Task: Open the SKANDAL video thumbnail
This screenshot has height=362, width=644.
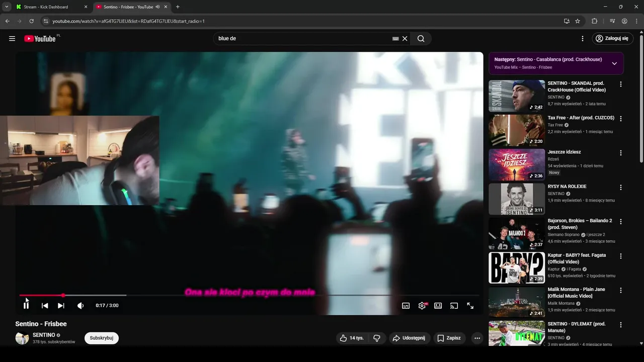Action: click(517, 96)
